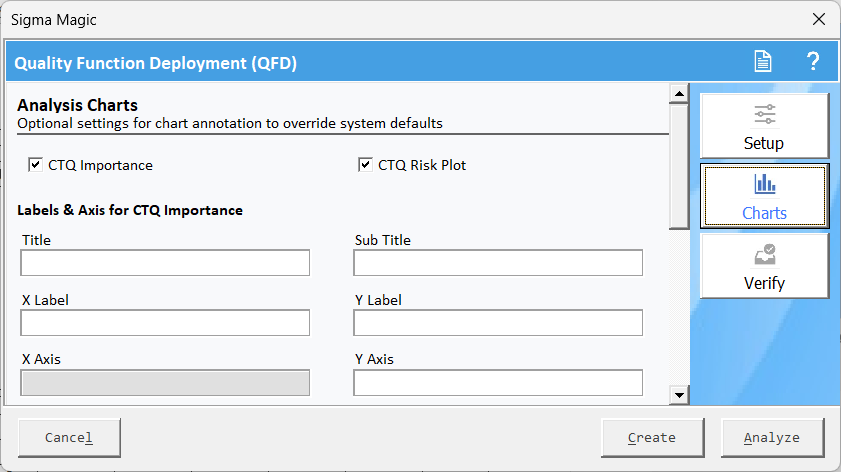Image resolution: width=841 pixels, height=472 pixels.
Task: Click into the Title input field
Action: (165, 263)
